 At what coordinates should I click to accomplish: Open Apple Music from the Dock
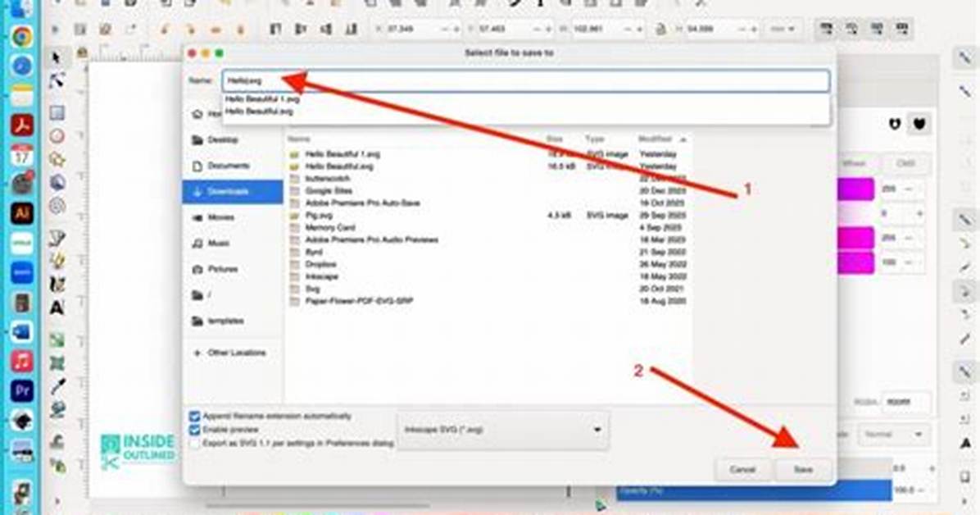(22, 361)
